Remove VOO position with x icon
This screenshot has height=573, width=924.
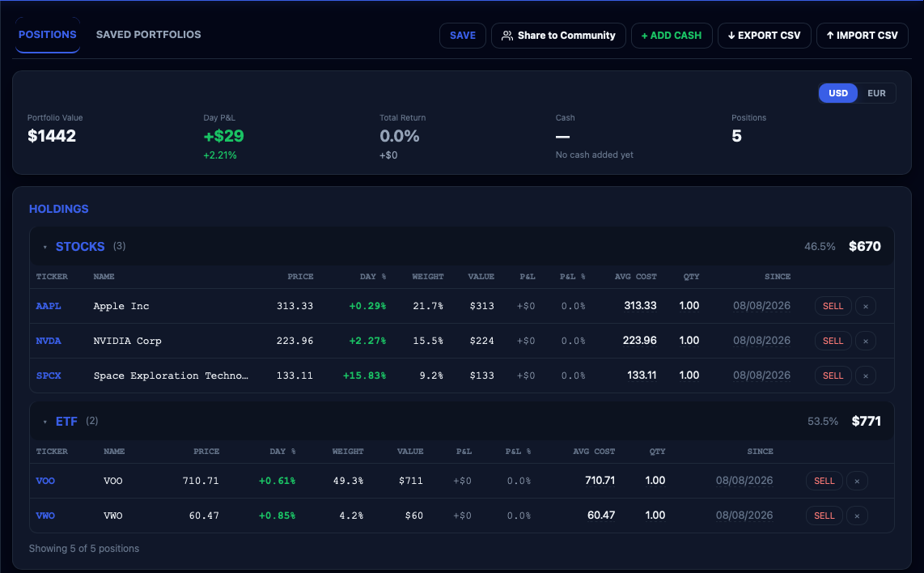tap(857, 481)
